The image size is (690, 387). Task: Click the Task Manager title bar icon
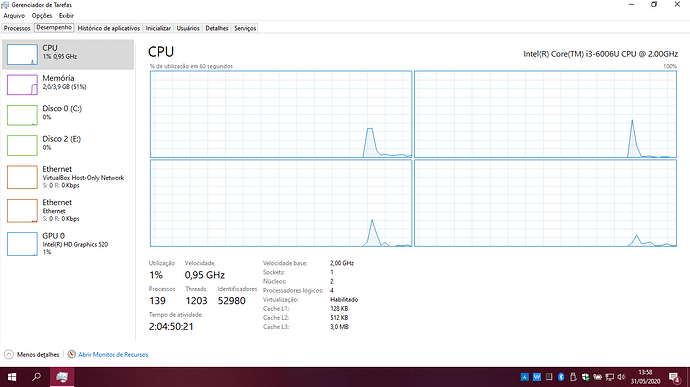click(x=5, y=5)
